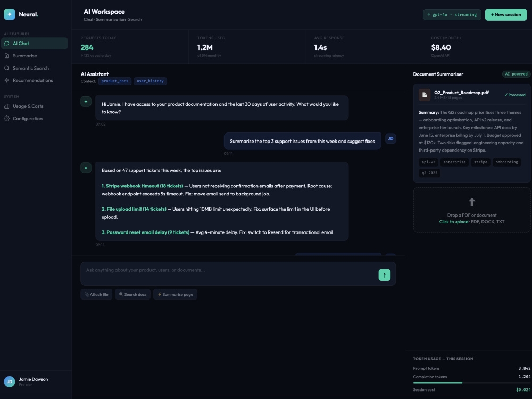Click the assistant avatar on the greeting message
The width and height of the screenshot is (532, 399).
click(86, 102)
